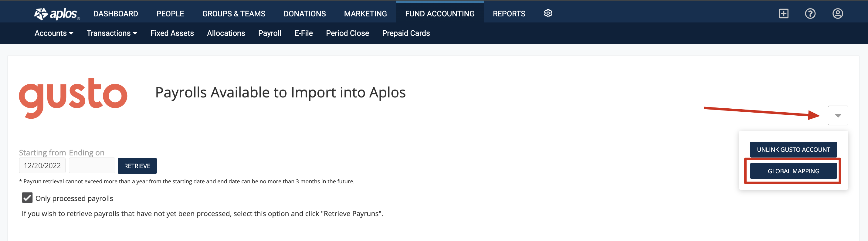Open the E-File submenu item
Image resolution: width=868 pixels, height=241 pixels.
(303, 33)
